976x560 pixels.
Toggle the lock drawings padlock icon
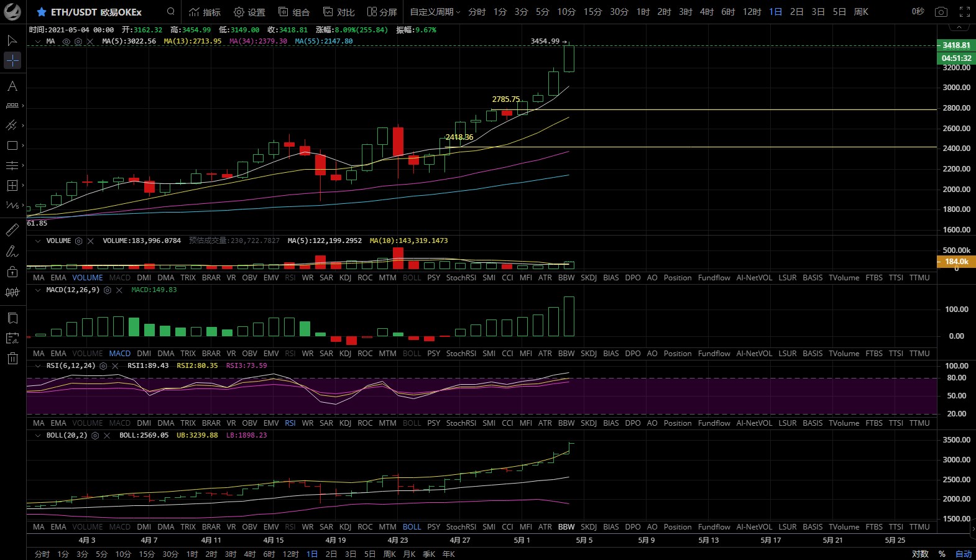12,272
